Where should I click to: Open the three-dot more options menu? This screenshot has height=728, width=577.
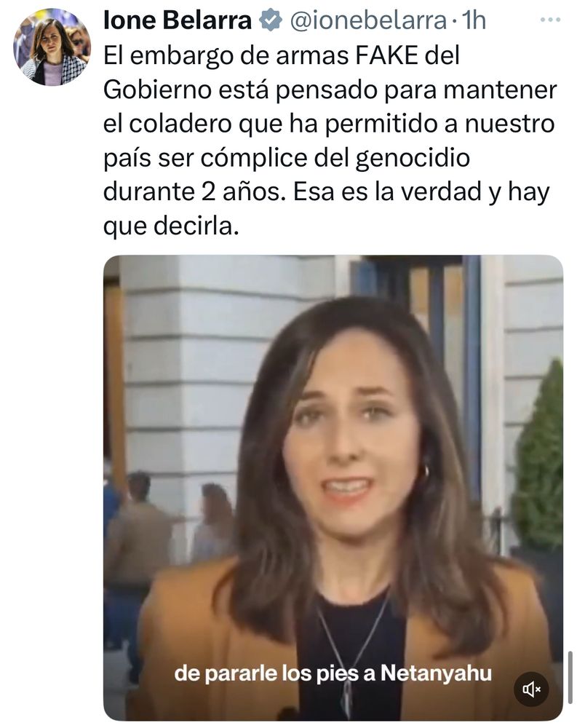(551, 20)
